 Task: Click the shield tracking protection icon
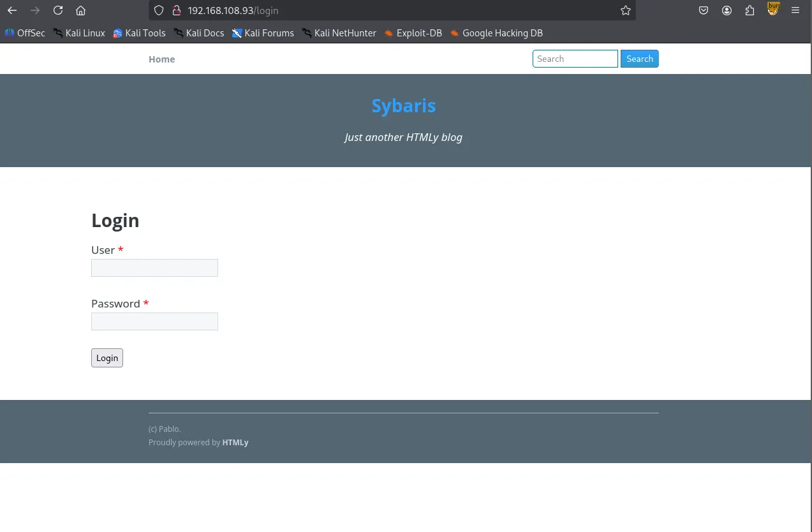pyautogui.click(x=159, y=10)
